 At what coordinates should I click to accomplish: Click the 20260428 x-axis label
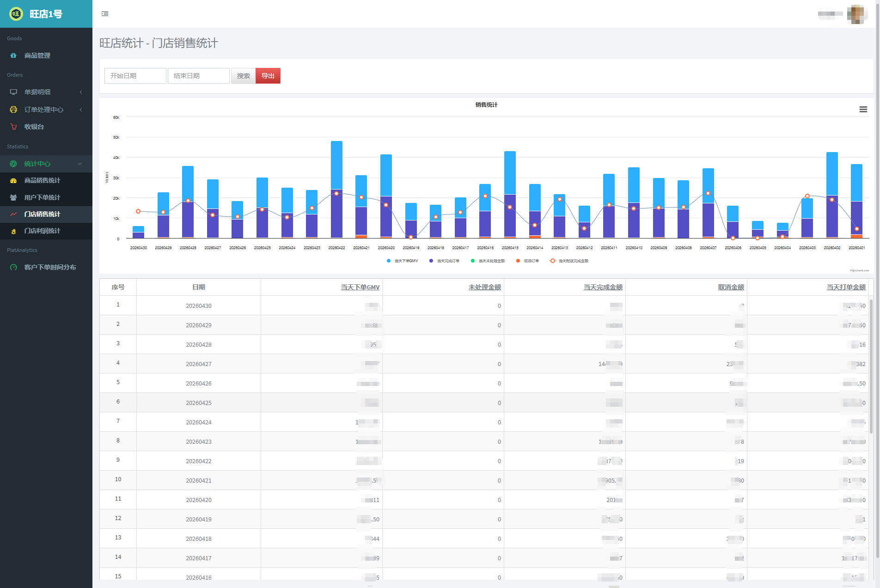[188, 248]
